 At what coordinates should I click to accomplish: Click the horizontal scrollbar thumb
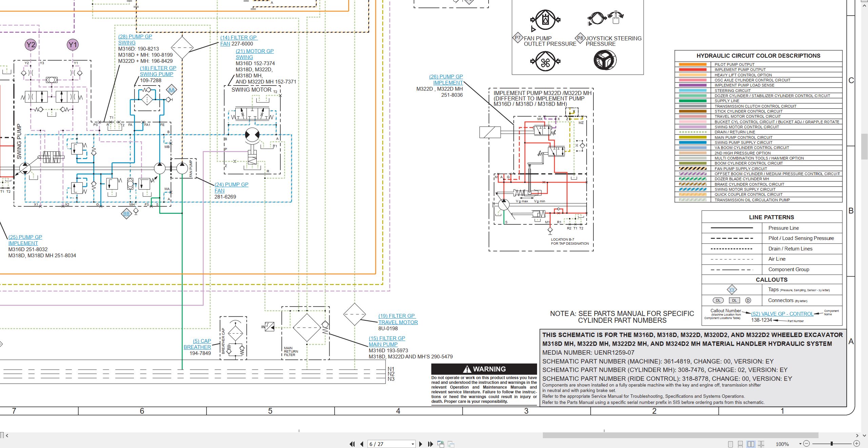tap(680, 435)
